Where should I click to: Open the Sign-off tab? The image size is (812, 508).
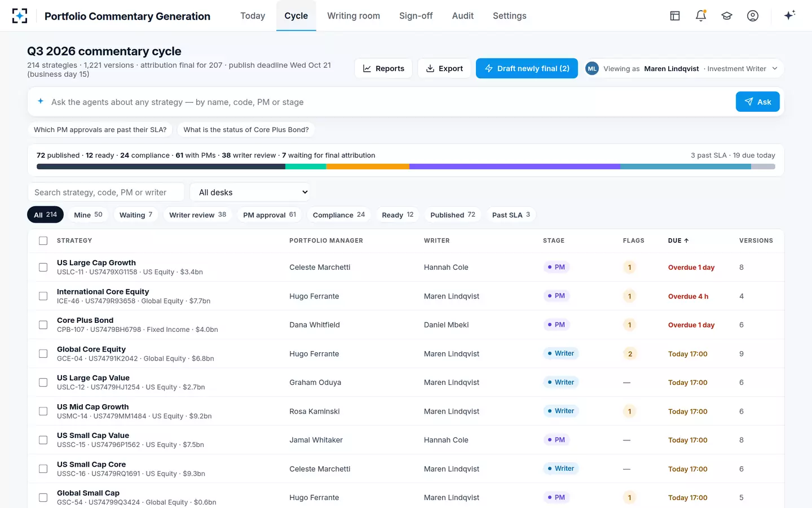416,16
